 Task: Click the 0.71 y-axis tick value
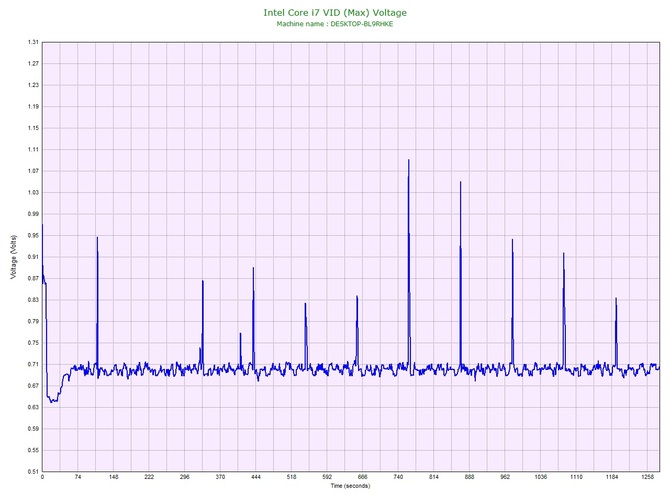click(x=33, y=365)
